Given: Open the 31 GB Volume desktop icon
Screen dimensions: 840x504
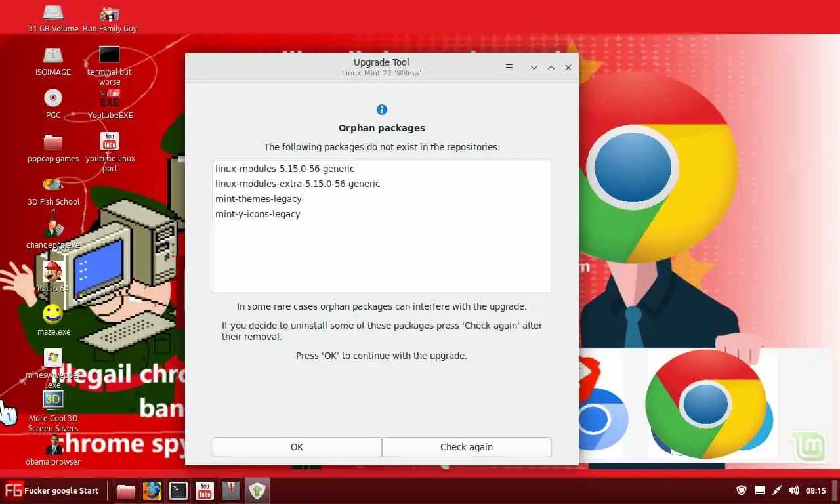Looking at the screenshot, I should pyautogui.click(x=53, y=18).
